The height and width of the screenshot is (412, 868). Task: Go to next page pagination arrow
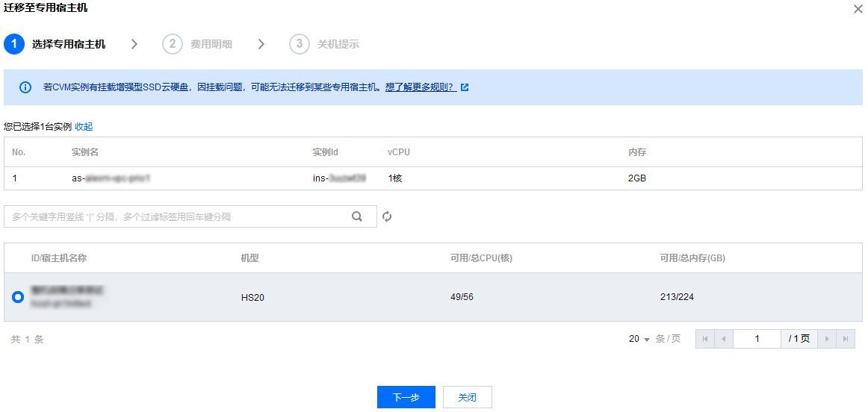click(827, 339)
